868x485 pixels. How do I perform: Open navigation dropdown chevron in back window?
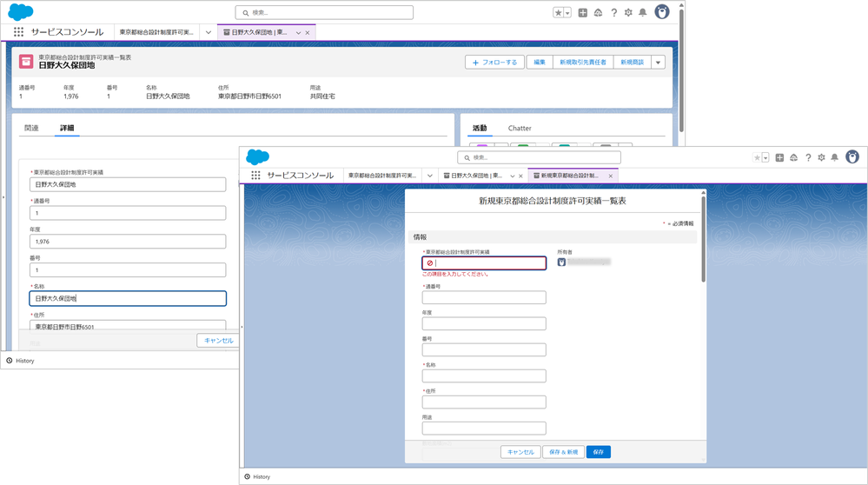point(209,33)
